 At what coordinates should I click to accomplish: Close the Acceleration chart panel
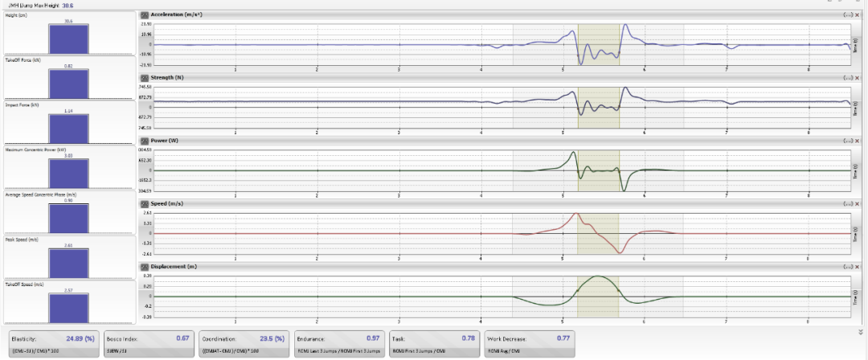[855, 15]
